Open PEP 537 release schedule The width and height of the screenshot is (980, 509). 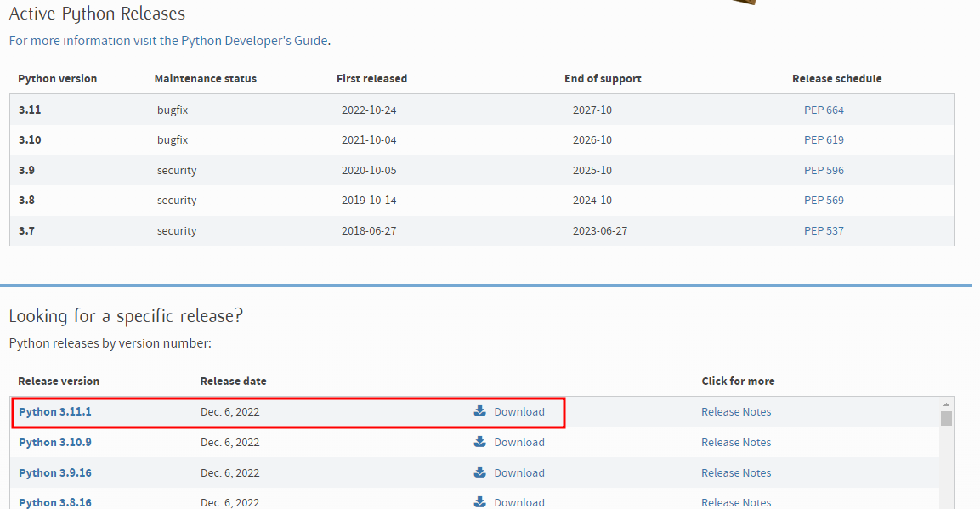point(824,231)
